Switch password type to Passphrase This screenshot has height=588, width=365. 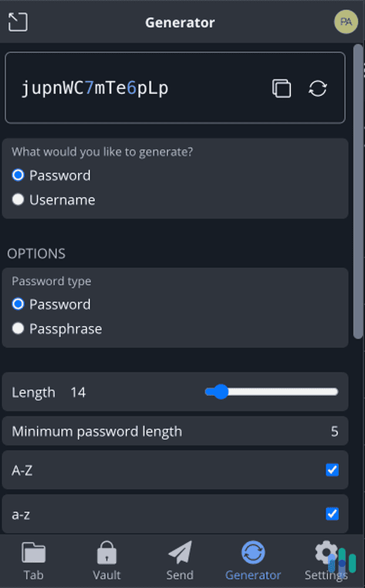pos(18,329)
